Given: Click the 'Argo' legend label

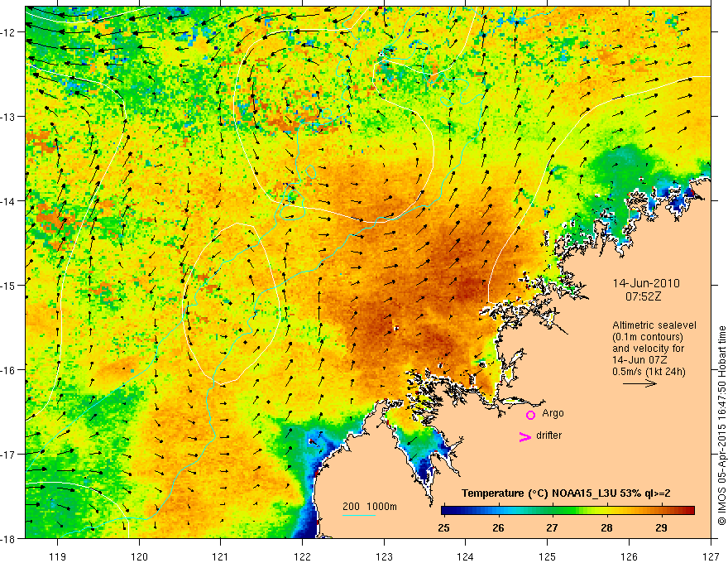Looking at the screenshot, I should pos(553,413).
